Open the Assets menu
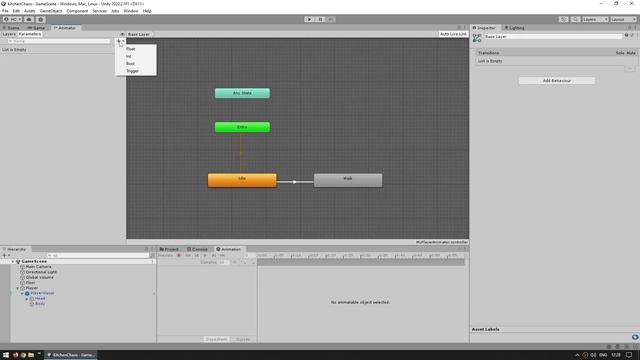The height and width of the screenshot is (360, 640). (29, 11)
